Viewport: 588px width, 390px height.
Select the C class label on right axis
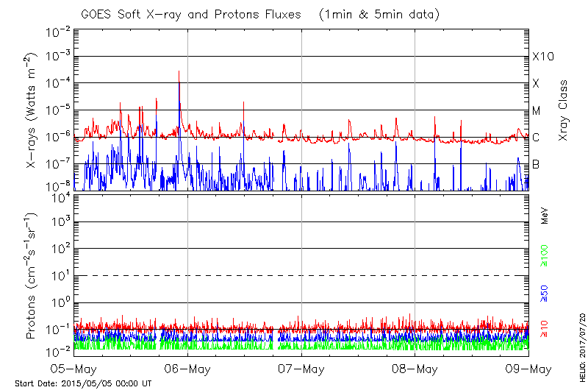point(536,138)
